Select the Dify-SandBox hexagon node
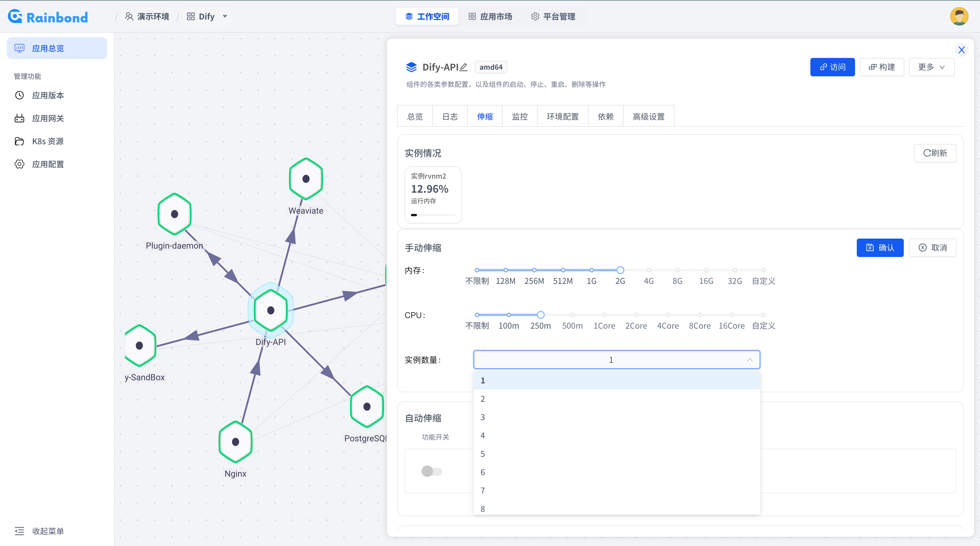This screenshot has height=546, width=980. (x=140, y=345)
